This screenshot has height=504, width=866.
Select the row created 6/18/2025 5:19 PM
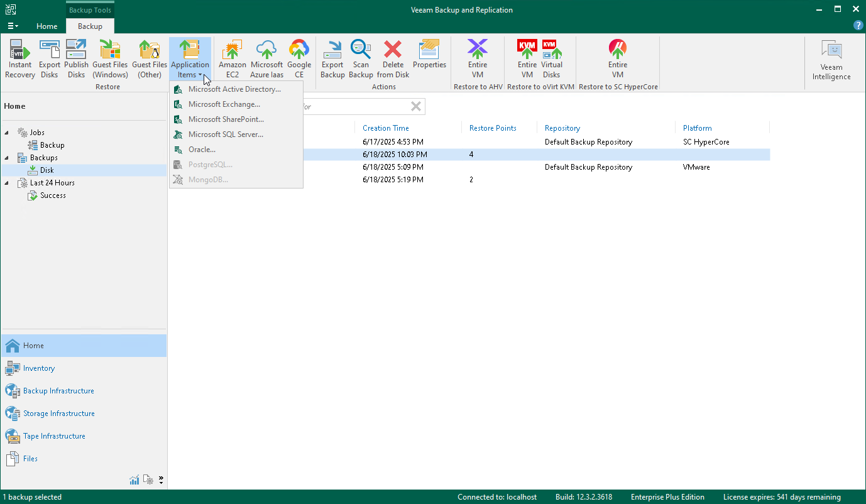click(x=536, y=180)
